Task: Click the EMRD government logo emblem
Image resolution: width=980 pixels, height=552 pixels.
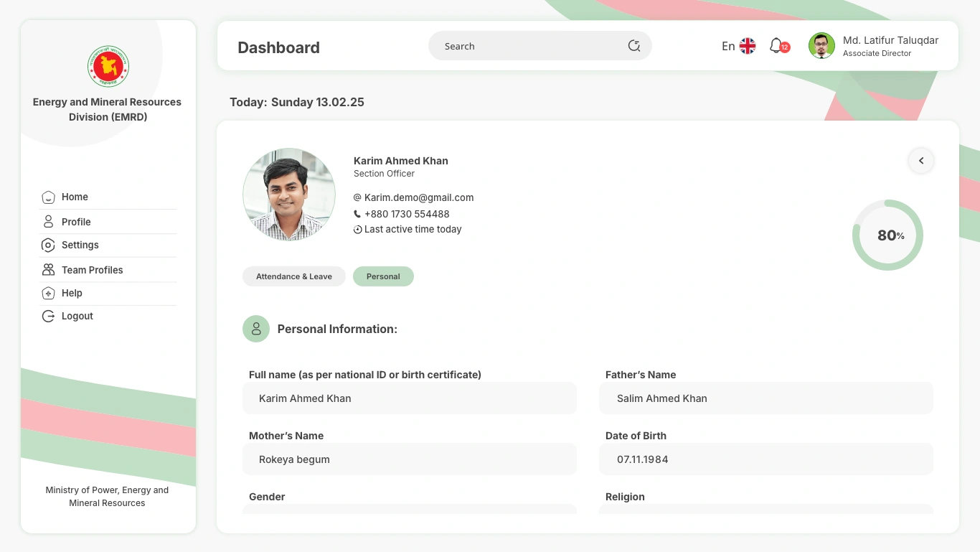Action: (x=108, y=67)
